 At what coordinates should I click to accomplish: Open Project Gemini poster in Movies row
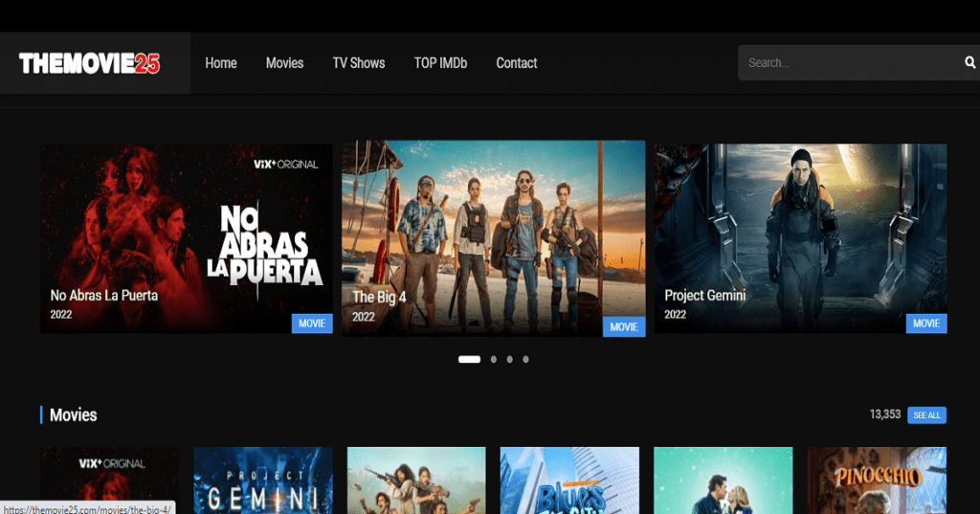[263, 480]
